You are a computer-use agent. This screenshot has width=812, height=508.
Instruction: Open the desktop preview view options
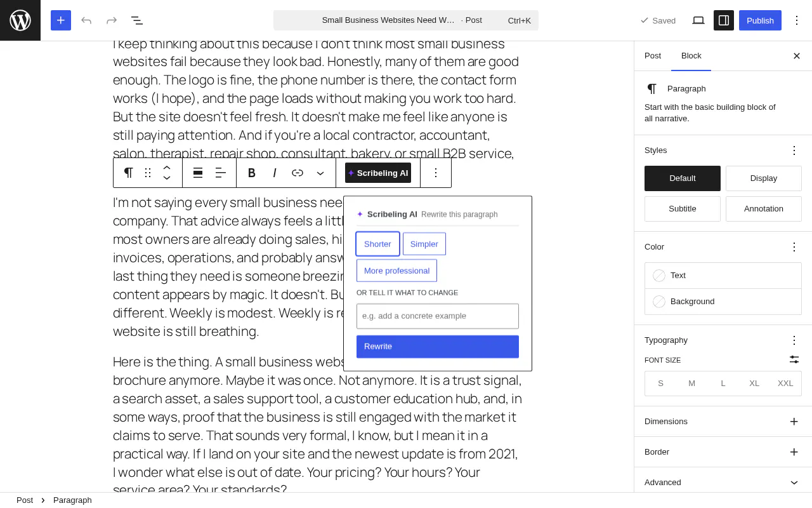698,20
